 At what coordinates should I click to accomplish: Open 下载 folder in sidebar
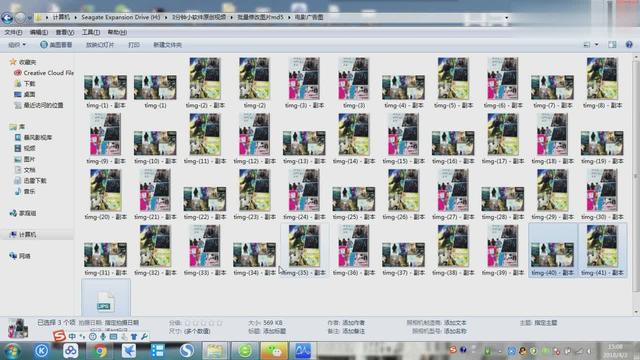click(25, 84)
